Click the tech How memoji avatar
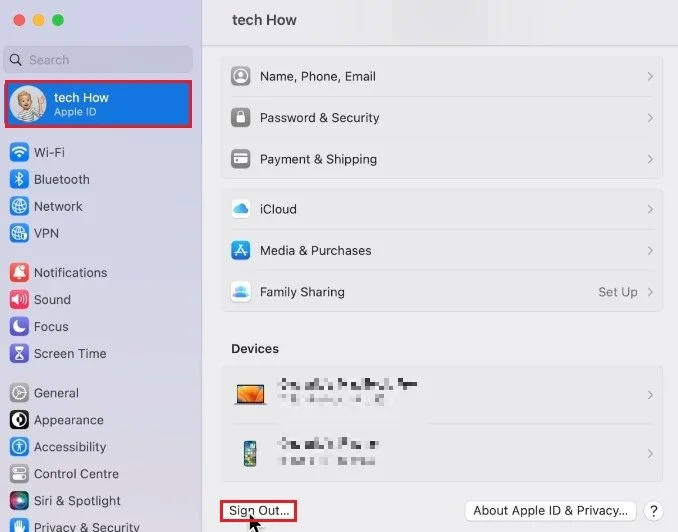This screenshot has height=532, width=678. click(28, 104)
